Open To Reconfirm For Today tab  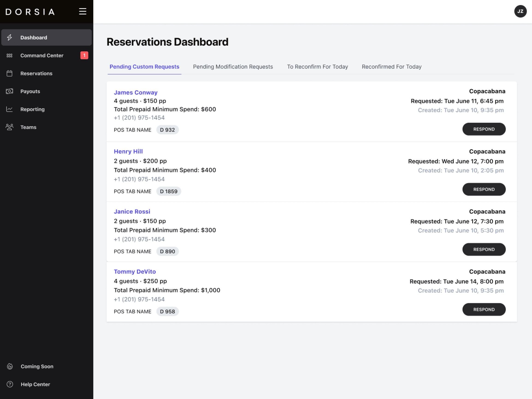click(317, 67)
